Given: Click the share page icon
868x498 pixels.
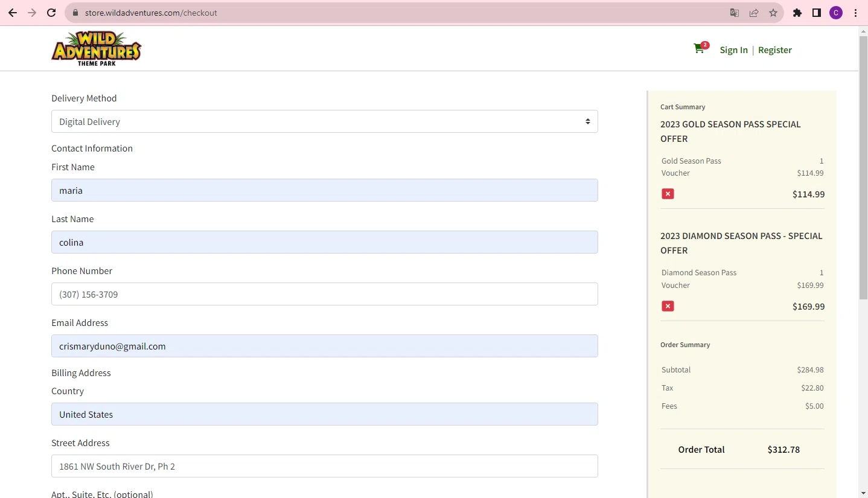Looking at the screenshot, I should coord(754,13).
